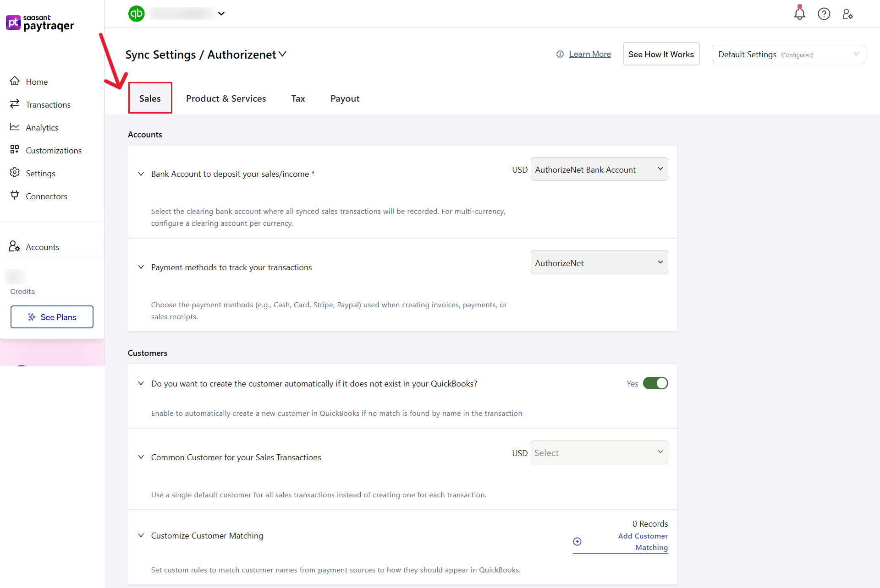The image size is (880, 588).
Task: Open the AuthorizeNet payment method dropdown
Action: (x=599, y=263)
